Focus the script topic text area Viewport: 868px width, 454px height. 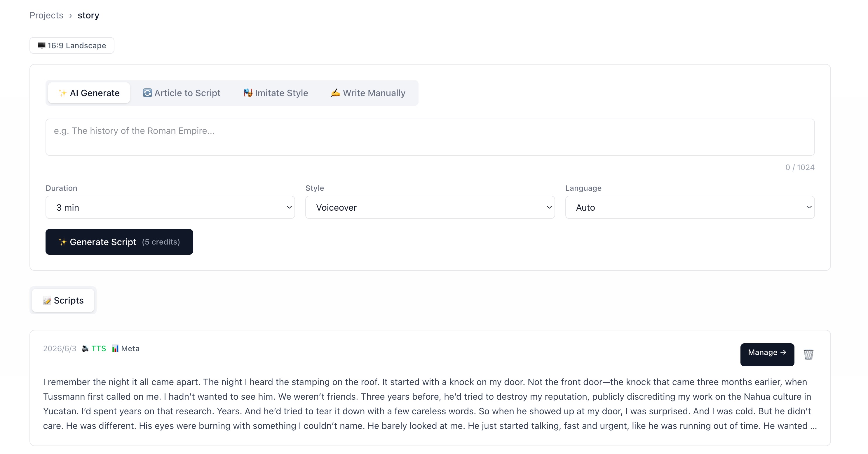point(430,137)
